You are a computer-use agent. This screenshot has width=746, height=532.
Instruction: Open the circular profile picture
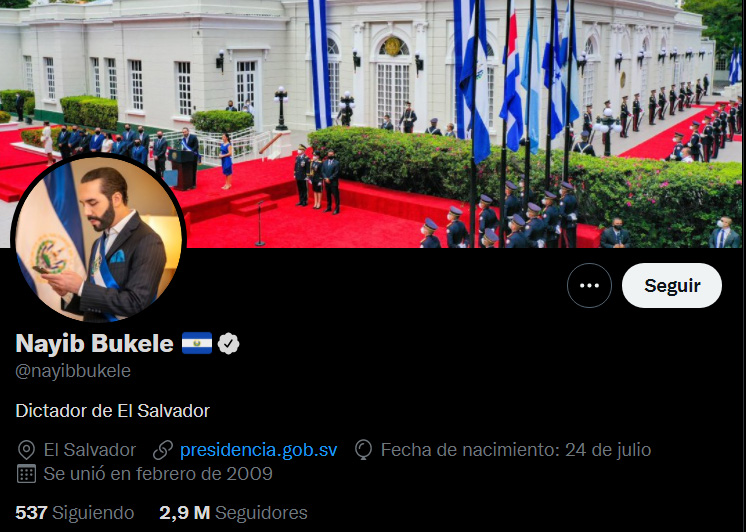point(98,238)
